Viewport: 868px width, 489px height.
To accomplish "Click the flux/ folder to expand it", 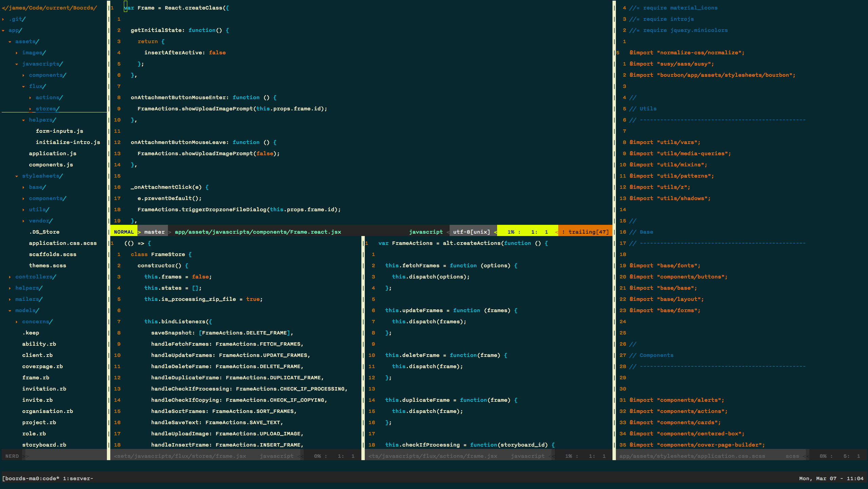I will (x=37, y=85).
